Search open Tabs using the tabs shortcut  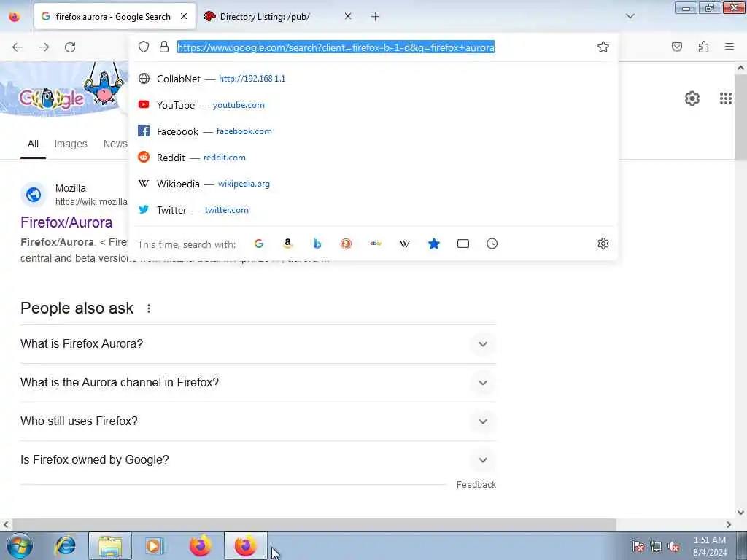(463, 244)
